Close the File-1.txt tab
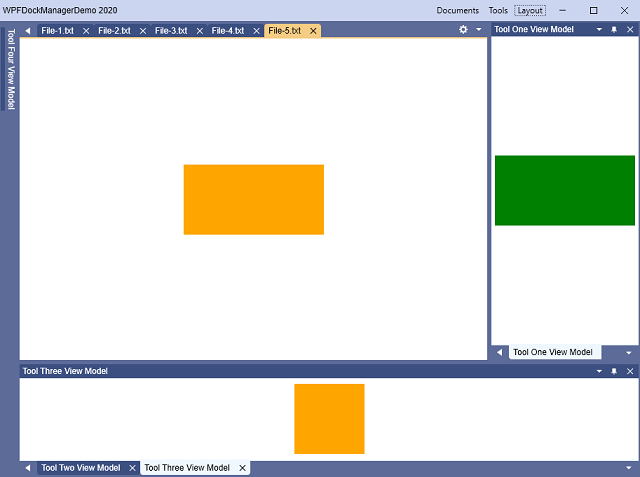 [86, 31]
